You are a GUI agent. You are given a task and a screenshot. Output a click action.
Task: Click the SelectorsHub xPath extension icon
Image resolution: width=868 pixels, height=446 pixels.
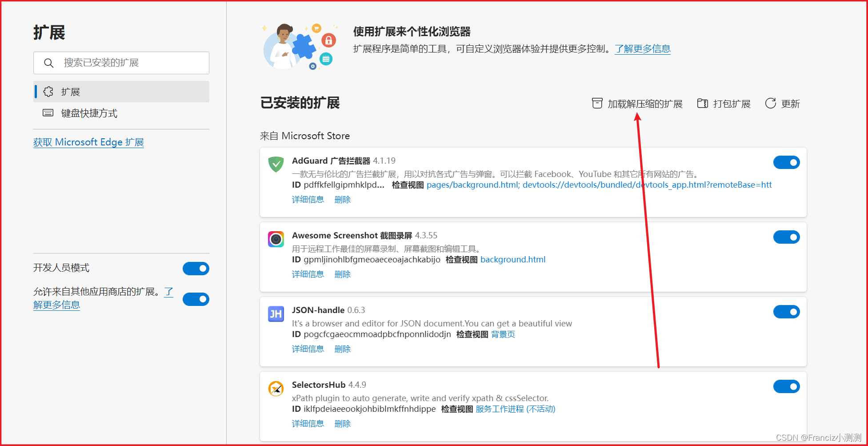click(276, 388)
